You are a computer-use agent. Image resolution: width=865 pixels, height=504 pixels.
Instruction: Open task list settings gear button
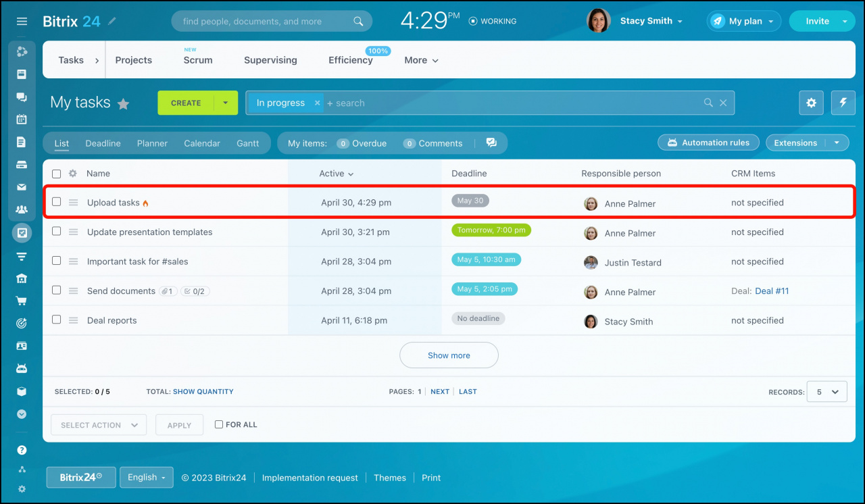[x=811, y=103]
